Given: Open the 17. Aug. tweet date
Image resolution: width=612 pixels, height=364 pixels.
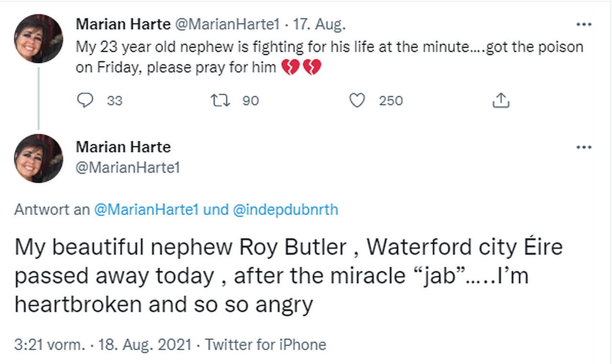Looking at the screenshot, I should [x=319, y=24].
